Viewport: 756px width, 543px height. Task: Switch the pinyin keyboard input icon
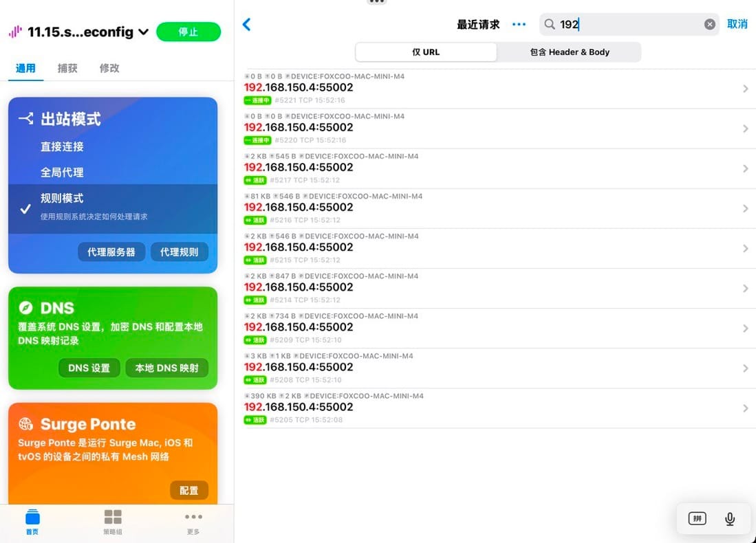coord(697,518)
